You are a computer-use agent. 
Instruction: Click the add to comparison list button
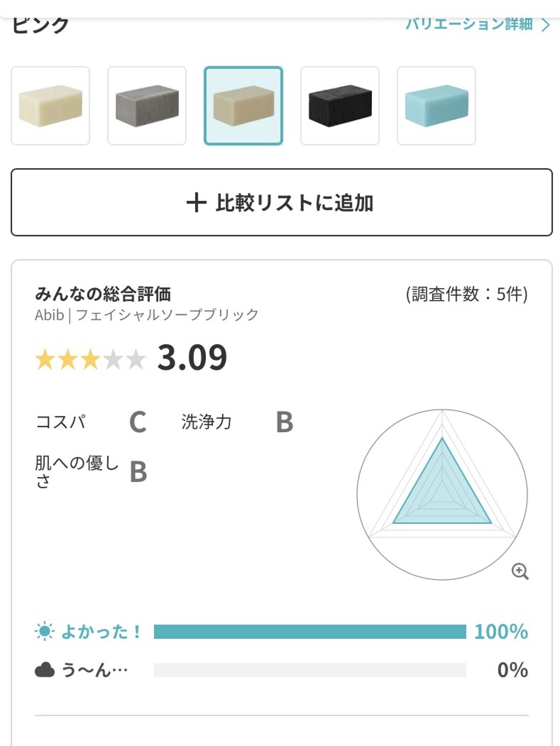(x=281, y=203)
